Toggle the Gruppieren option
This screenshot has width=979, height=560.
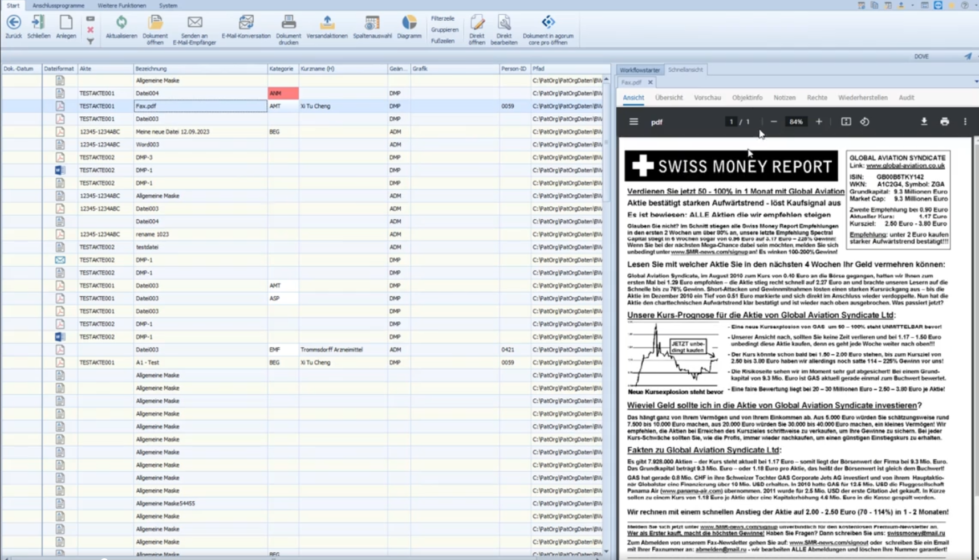[444, 30]
